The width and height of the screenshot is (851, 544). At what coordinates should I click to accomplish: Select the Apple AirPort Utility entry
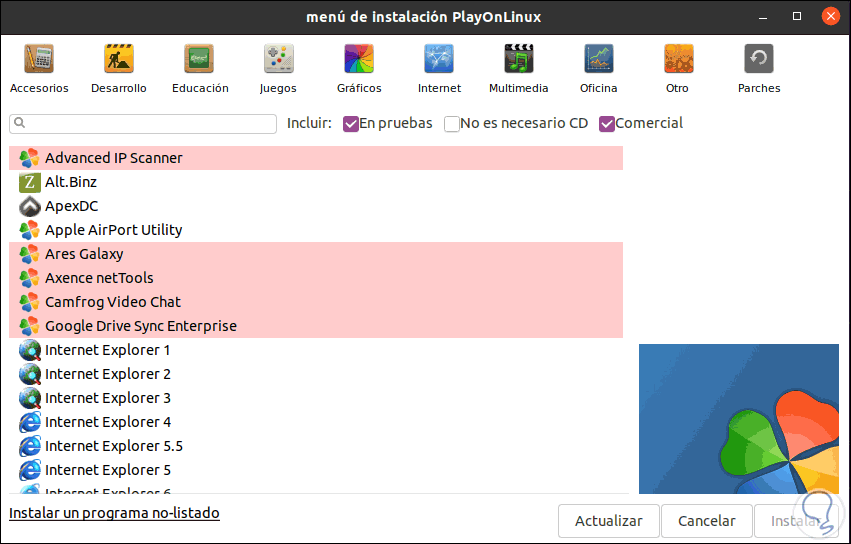click(114, 230)
